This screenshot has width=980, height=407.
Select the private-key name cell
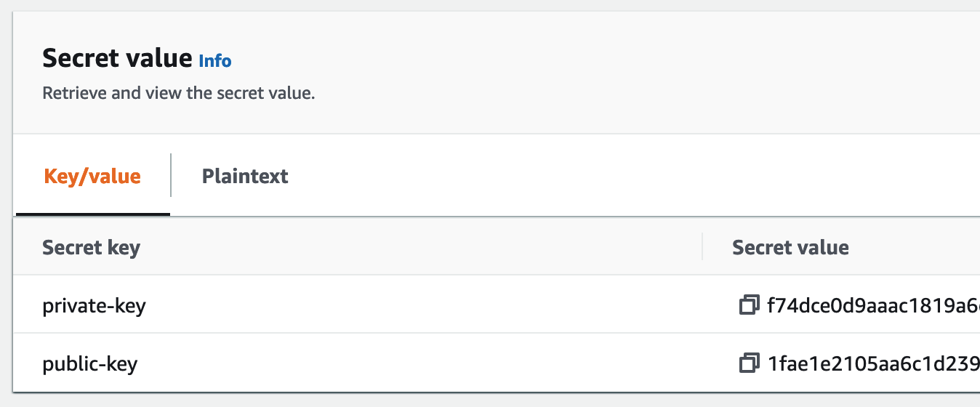pos(95,306)
